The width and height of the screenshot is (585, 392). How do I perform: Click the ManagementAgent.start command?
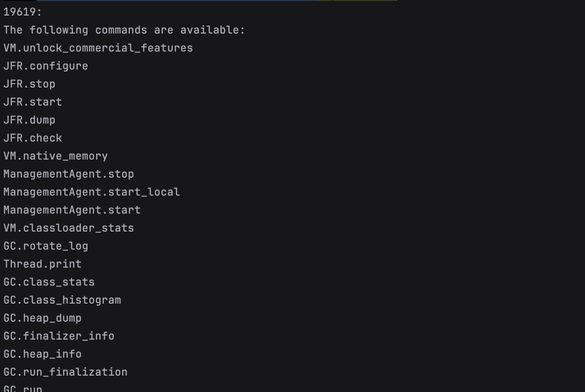pos(72,210)
